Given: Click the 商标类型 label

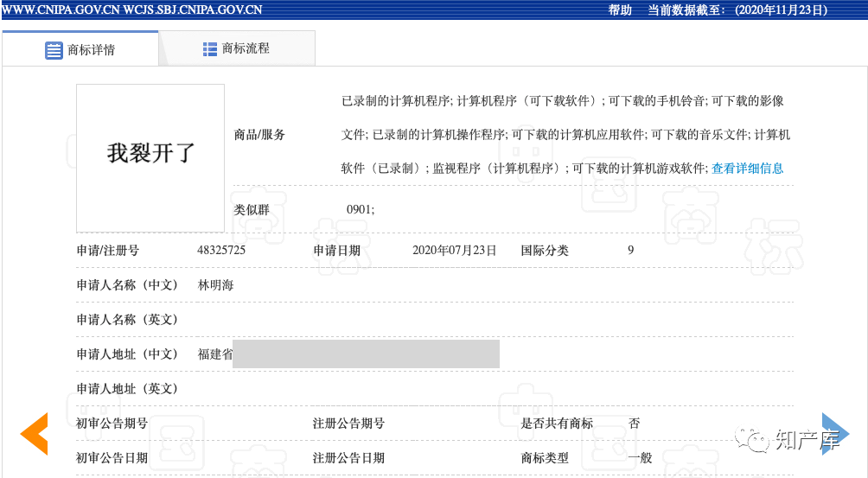Looking at the screenshot, I should click(x=545, y=457).
